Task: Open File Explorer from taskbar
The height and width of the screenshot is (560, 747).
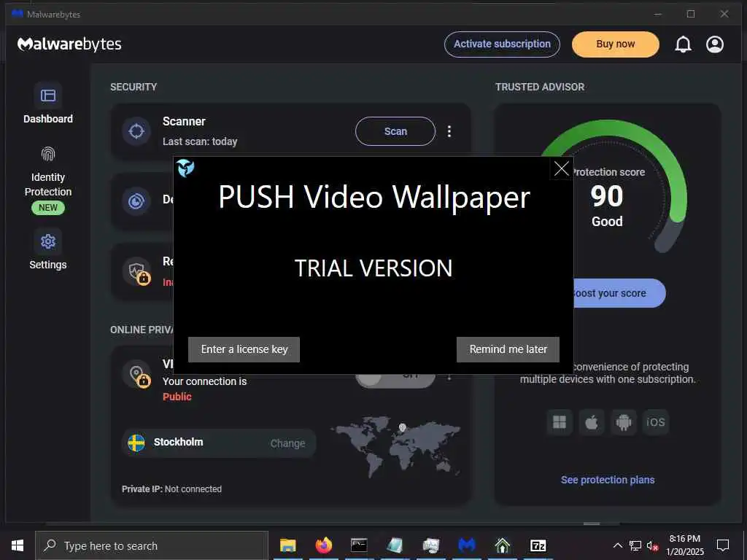Action: (287, 545)
